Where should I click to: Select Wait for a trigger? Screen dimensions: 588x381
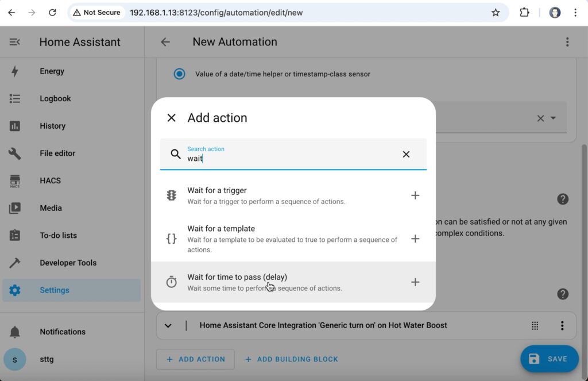(293, 195)
